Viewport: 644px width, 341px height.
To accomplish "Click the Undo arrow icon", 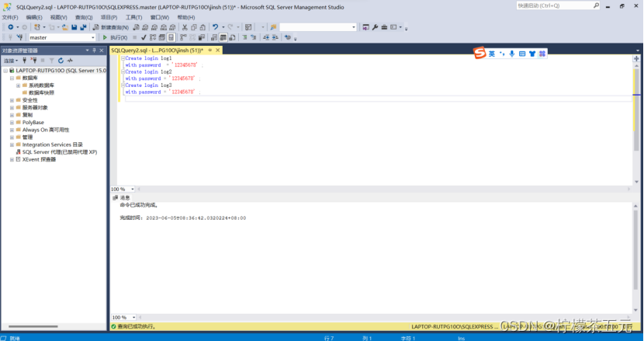I will [x=215, y=27].
